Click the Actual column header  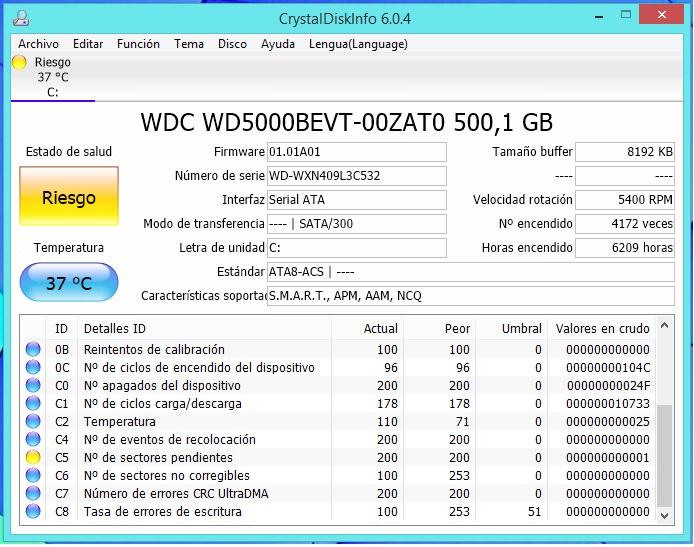(367, 328)
